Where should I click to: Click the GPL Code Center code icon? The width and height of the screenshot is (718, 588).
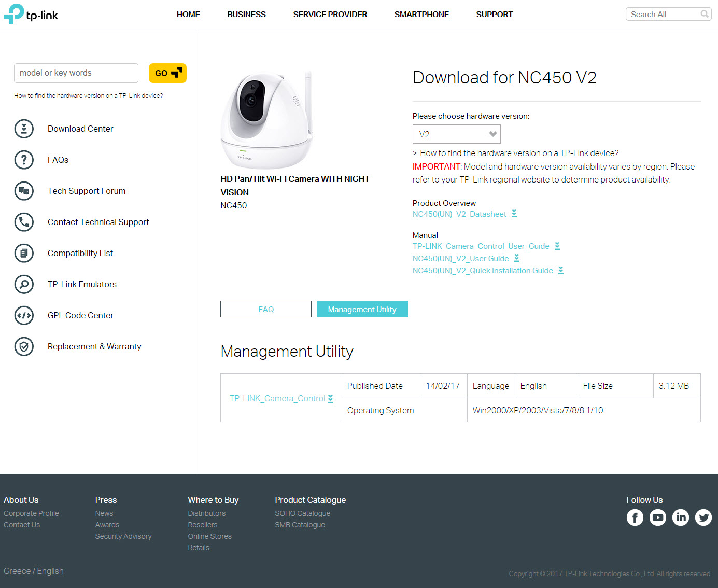24,315
